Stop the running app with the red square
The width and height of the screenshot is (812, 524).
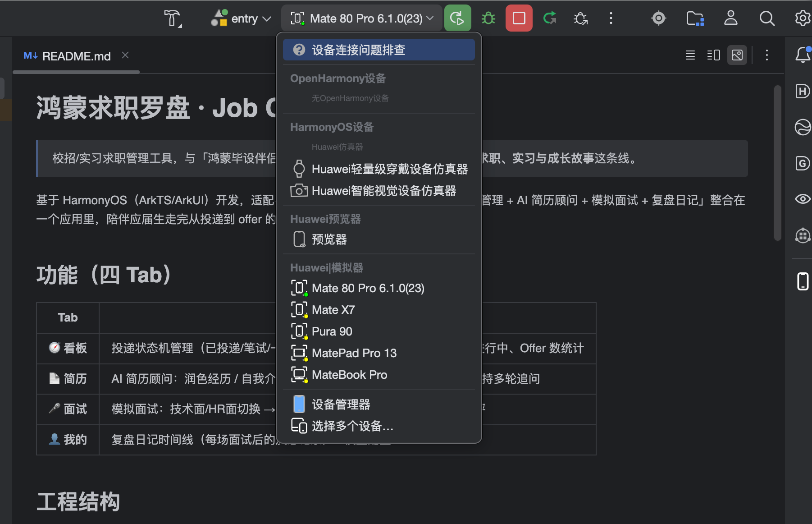[x=519, y=18]
